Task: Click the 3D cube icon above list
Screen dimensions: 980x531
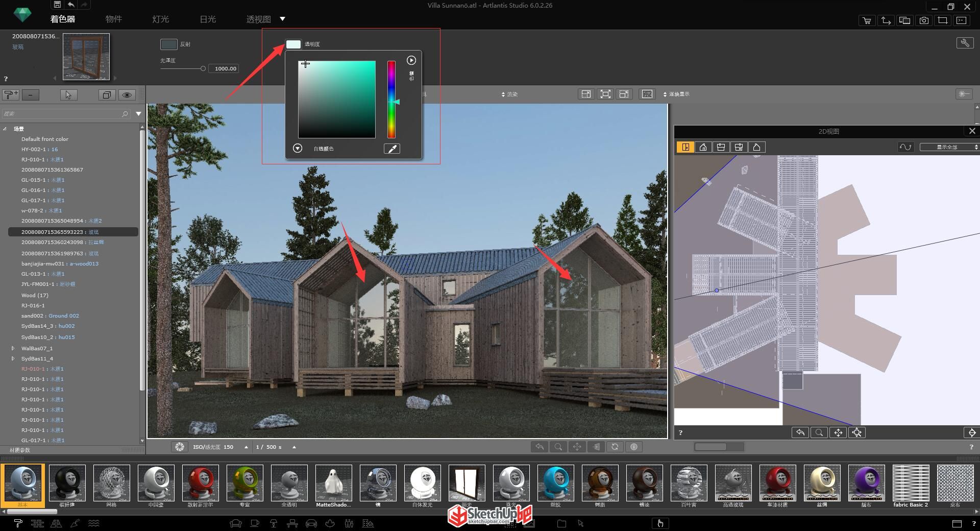Action: 107,94
